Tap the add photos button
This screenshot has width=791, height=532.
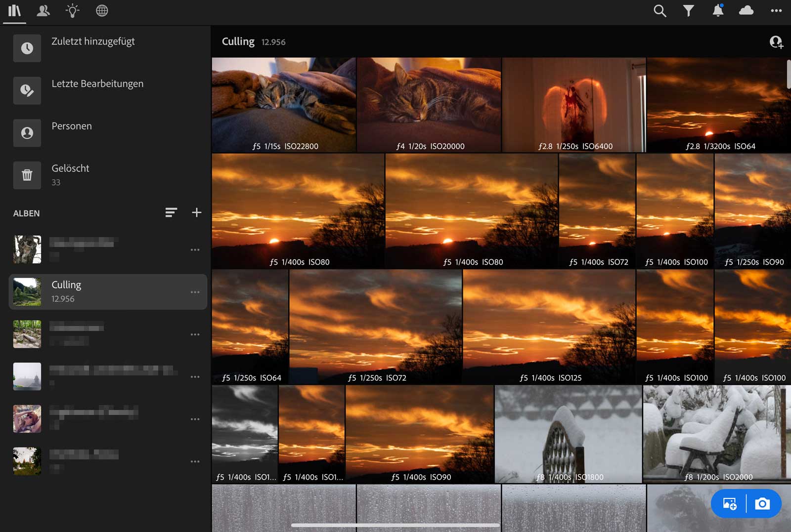730,503
